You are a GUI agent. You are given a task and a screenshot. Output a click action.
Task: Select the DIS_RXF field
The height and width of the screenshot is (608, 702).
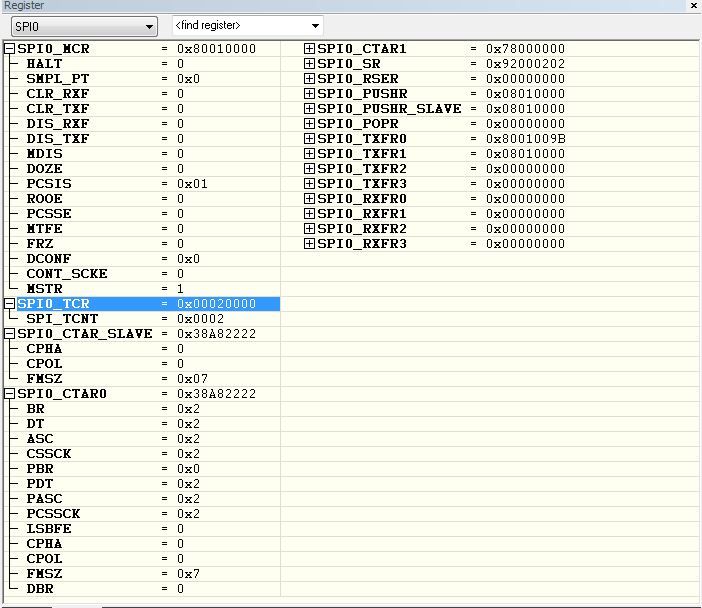coord(58,124)
